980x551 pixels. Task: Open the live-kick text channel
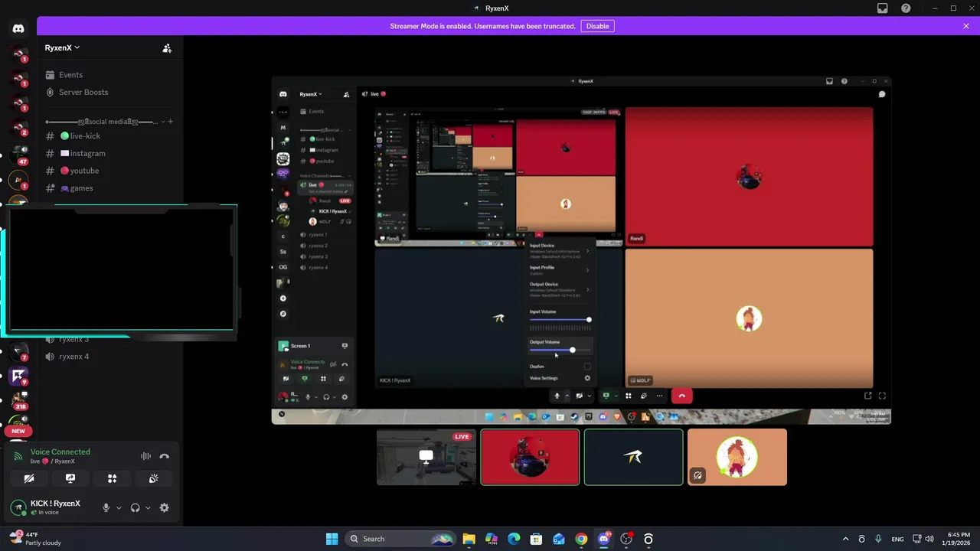[x=109, y=136]
